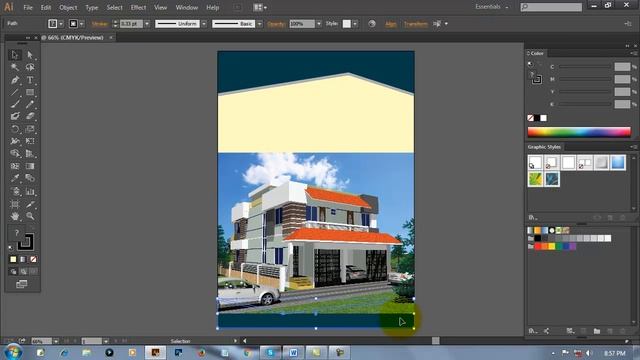Expand the Essentials workspace dropdown

pos(492,7)
